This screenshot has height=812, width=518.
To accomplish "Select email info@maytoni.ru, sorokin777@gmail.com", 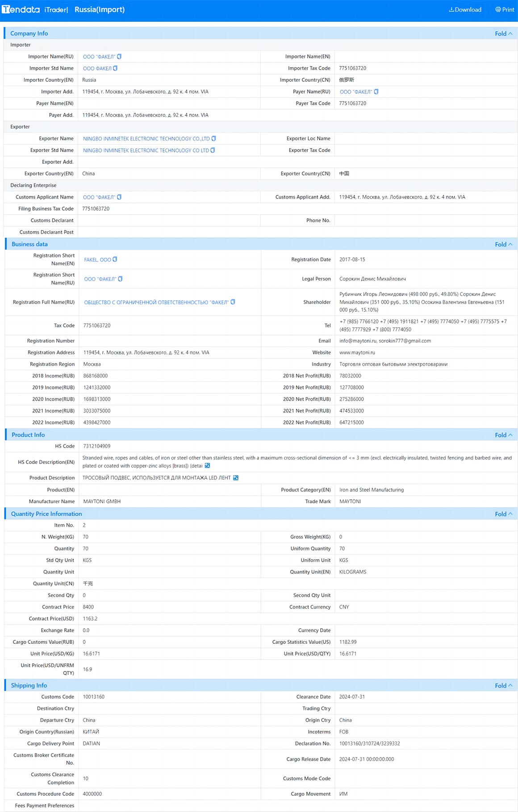I will pos(385,341).
